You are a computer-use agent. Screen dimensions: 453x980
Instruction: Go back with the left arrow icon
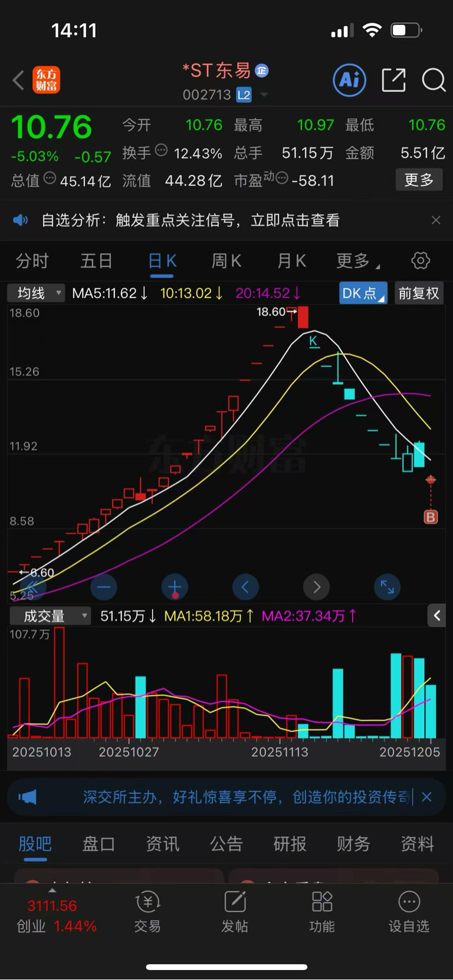pos(18,80)
